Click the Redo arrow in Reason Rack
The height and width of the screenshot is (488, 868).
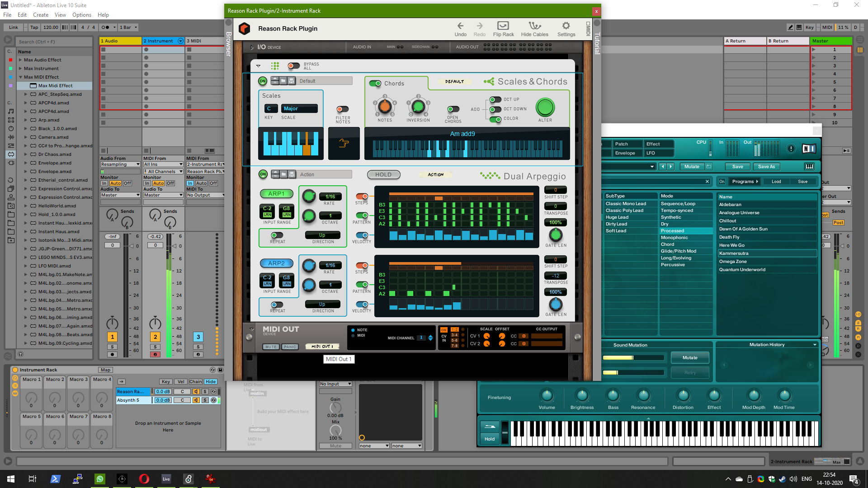(x=479, y=26)
